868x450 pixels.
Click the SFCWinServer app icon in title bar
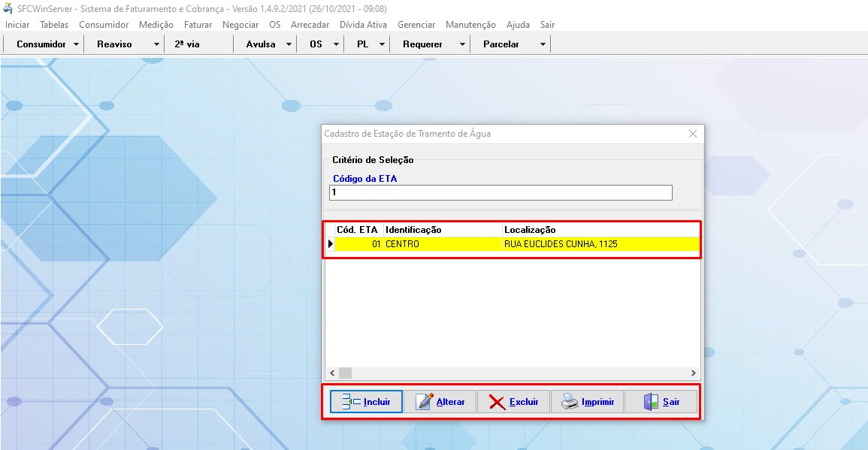tap(9, 8)
